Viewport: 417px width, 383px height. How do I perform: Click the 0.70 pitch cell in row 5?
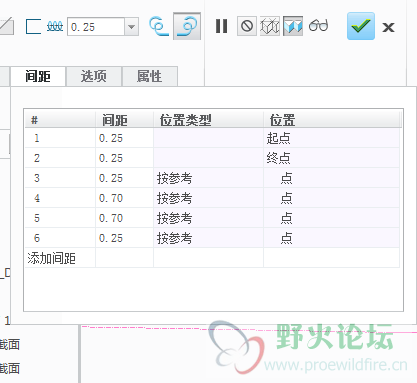click(x=124, y=218)
